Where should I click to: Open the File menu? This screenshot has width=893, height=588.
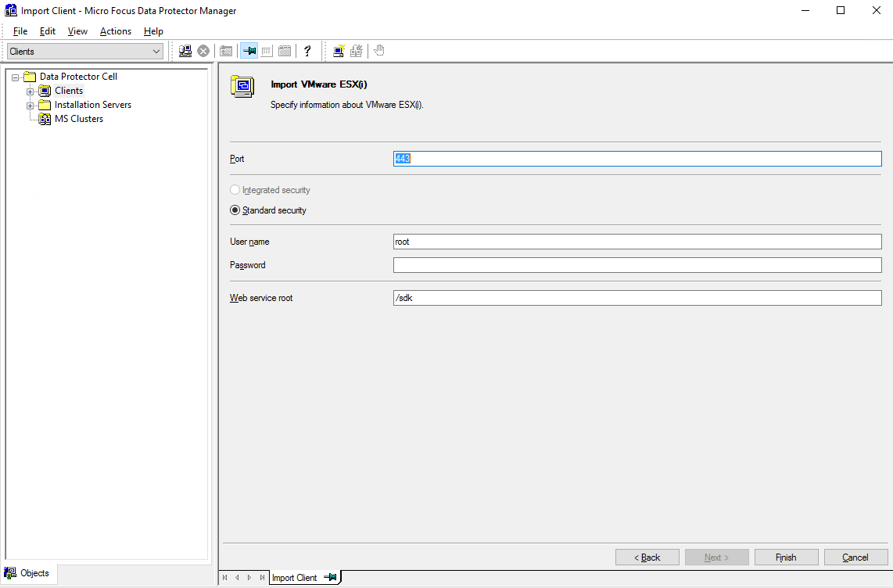(x=20, y=31)
